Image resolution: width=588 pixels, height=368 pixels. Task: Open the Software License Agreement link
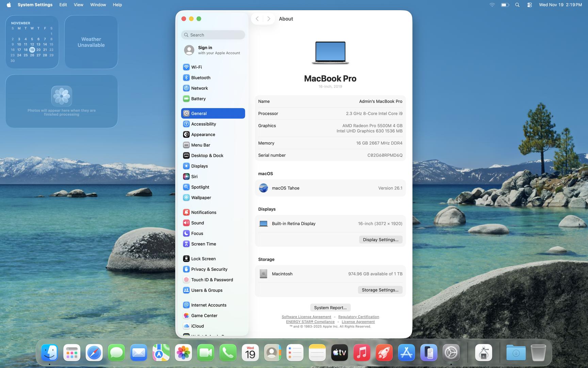pos(306,317)
